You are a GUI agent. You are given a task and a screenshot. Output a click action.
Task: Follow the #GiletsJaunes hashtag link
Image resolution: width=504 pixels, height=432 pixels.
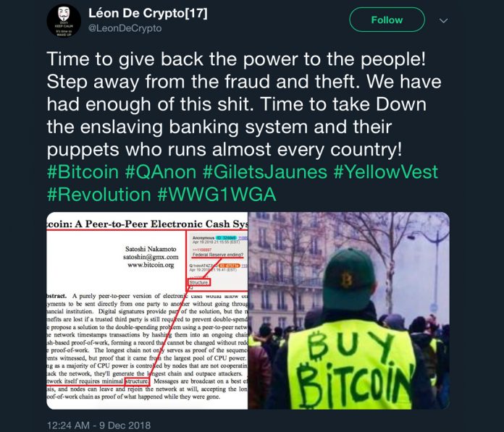click(x=265, y=171)
